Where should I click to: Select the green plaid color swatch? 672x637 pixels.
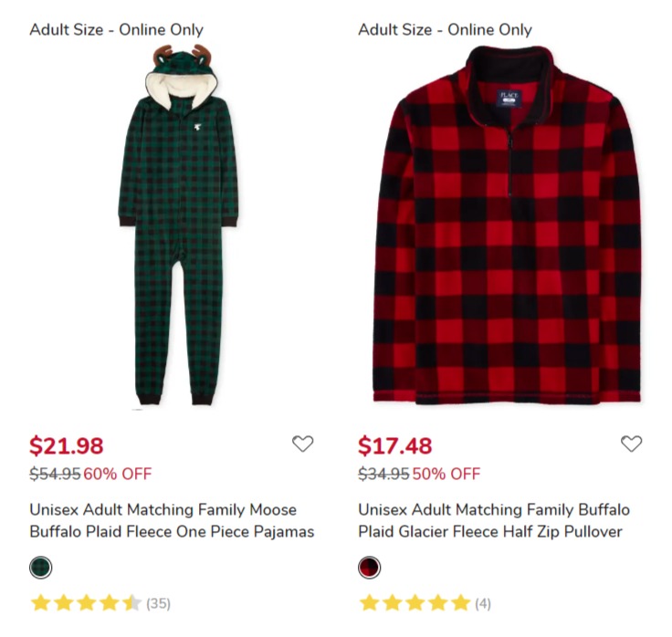41,568
